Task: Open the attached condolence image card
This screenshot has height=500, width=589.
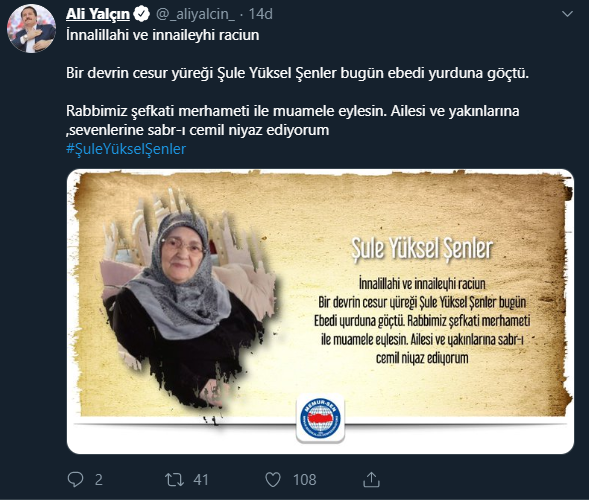Action: pos(320,311)
